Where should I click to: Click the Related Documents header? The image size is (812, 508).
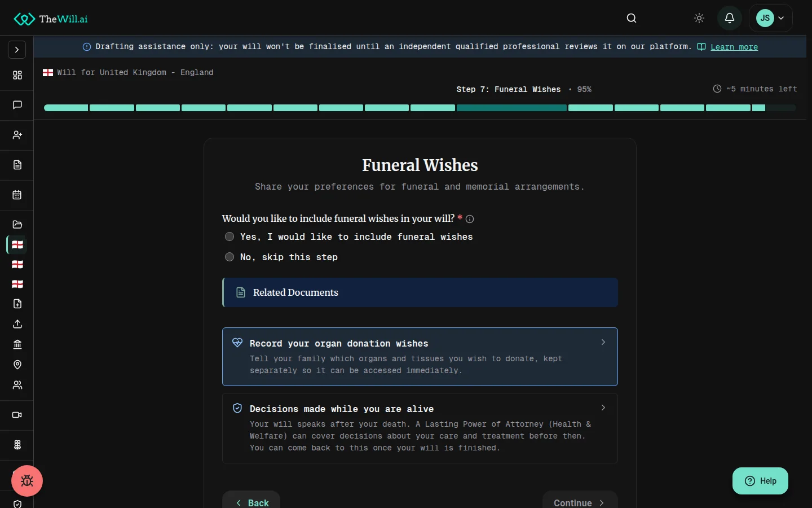pyautogui.click(x=420, y=292)
